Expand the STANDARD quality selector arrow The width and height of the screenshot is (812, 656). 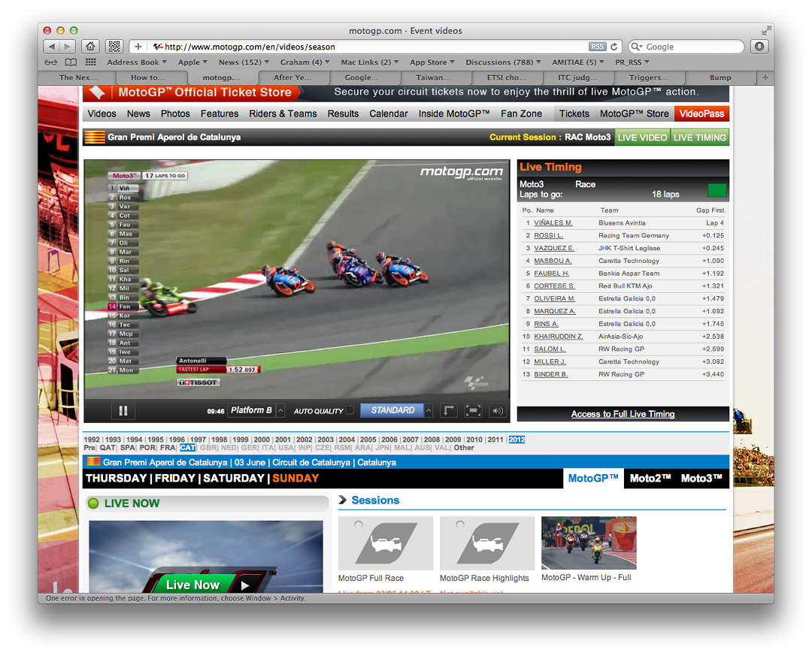(429, 410)
